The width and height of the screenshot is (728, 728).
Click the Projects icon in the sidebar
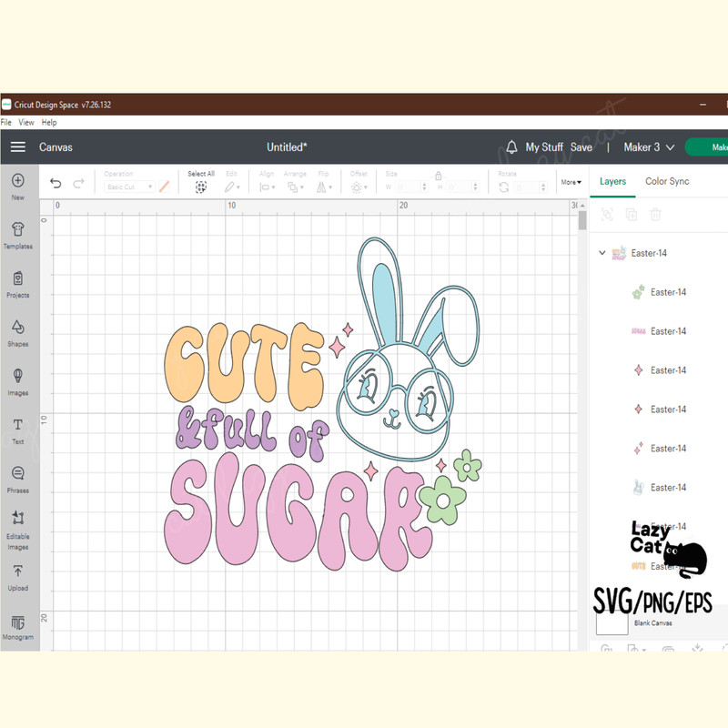[x=18, y=283]
